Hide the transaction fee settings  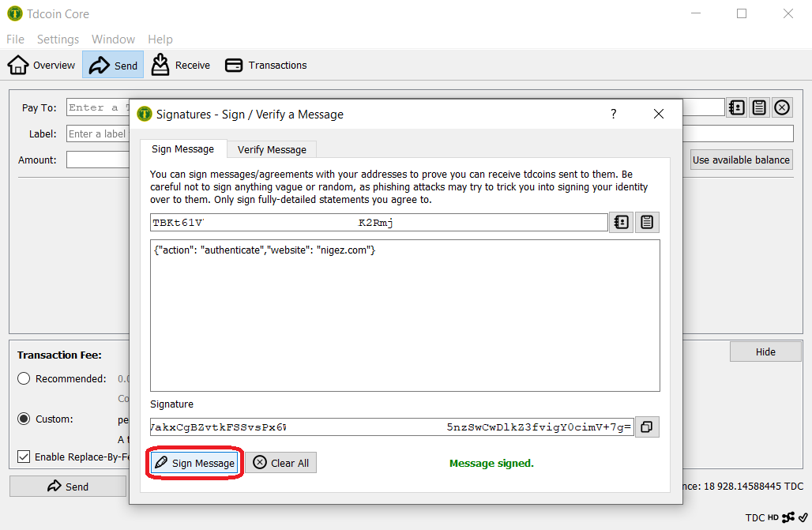click(765, 352)
